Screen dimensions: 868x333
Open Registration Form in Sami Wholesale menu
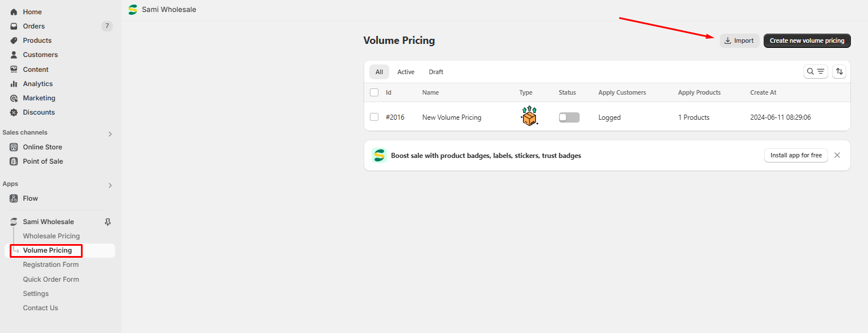51,265
